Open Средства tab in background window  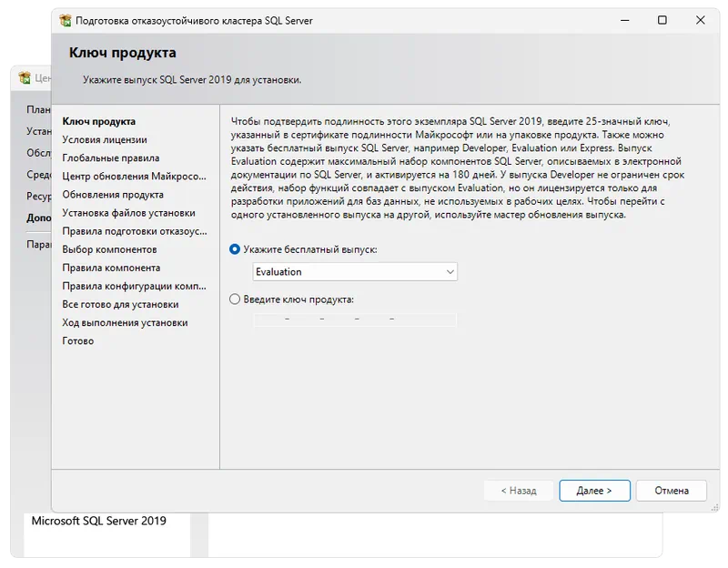38,175
